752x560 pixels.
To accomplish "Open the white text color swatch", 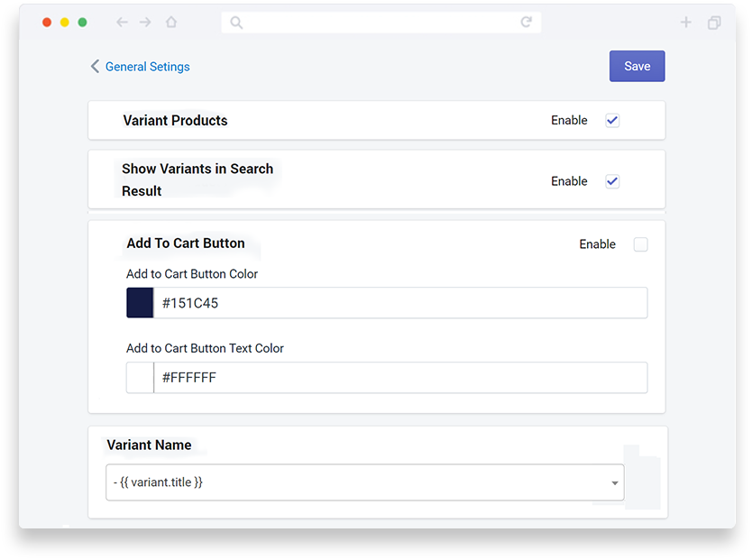I will 140,378.
